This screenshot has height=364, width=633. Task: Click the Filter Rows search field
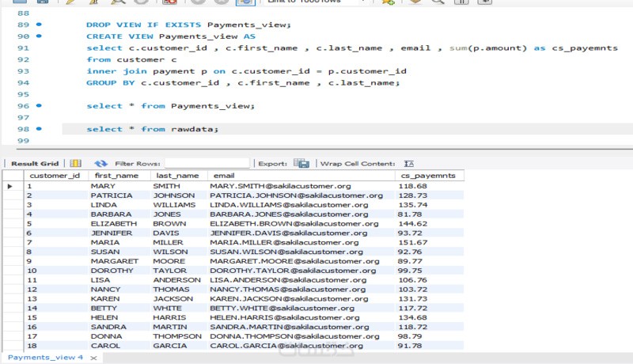(x=207, y=163)
